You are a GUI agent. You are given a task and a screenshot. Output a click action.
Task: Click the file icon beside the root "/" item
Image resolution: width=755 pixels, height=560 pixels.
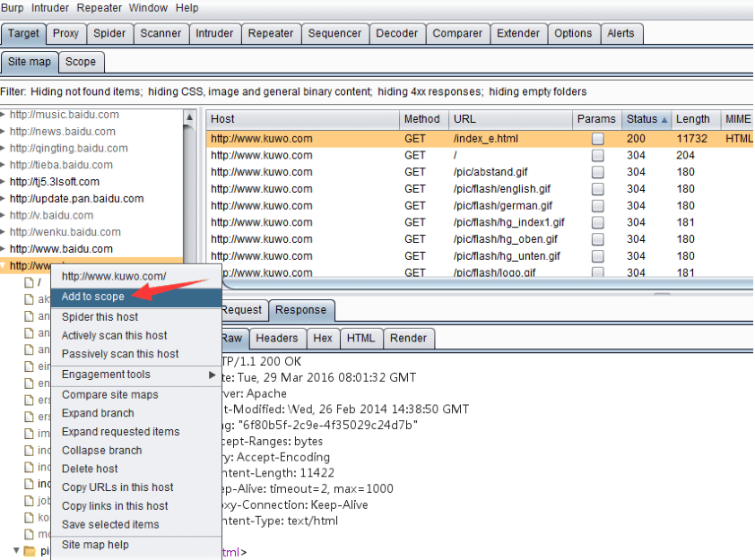coord(30,282)
